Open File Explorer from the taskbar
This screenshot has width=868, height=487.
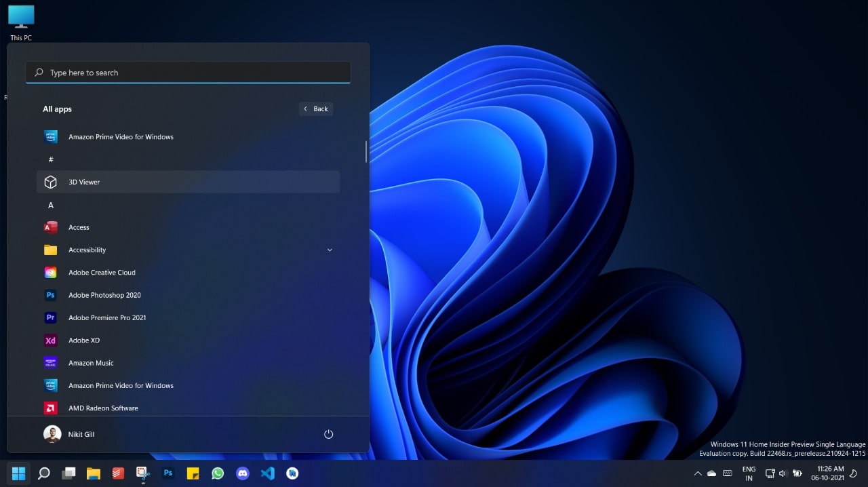click(x=94, y=473)
